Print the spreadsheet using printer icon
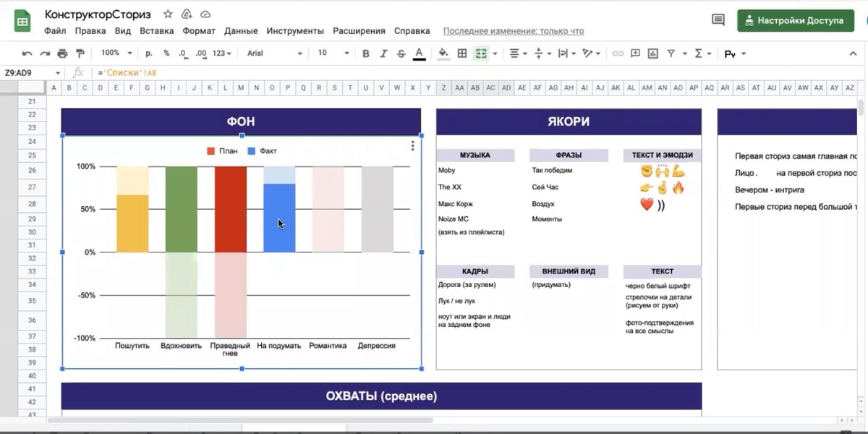 [x=62, y=54]
